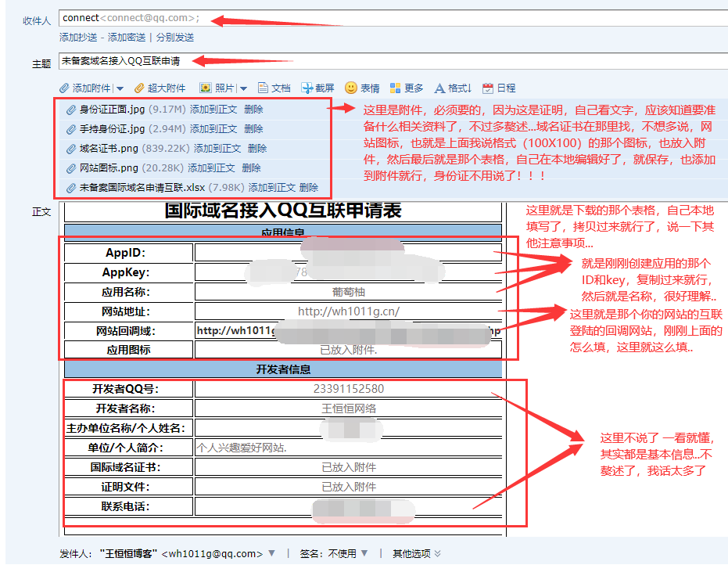Click paperclip icon beside 身份证正面.jpg
This screenshot has width=728, height=565.
coord(70,110)
